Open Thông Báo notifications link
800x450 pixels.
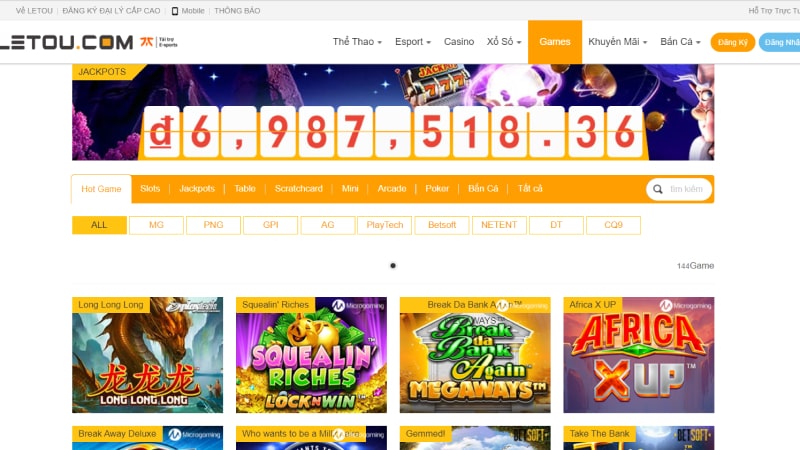237,11
